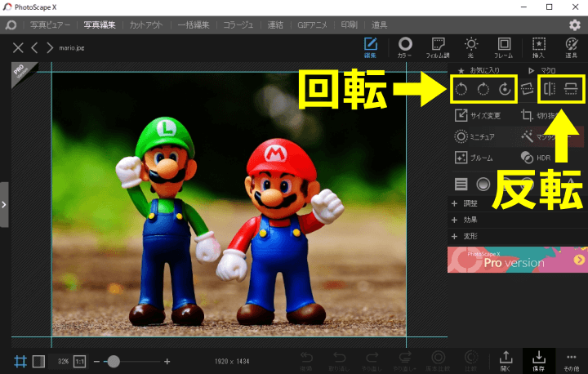This screenshot has height=374, width=588.
Task: Toggle 1:1 actual size view
Action: 79,362
